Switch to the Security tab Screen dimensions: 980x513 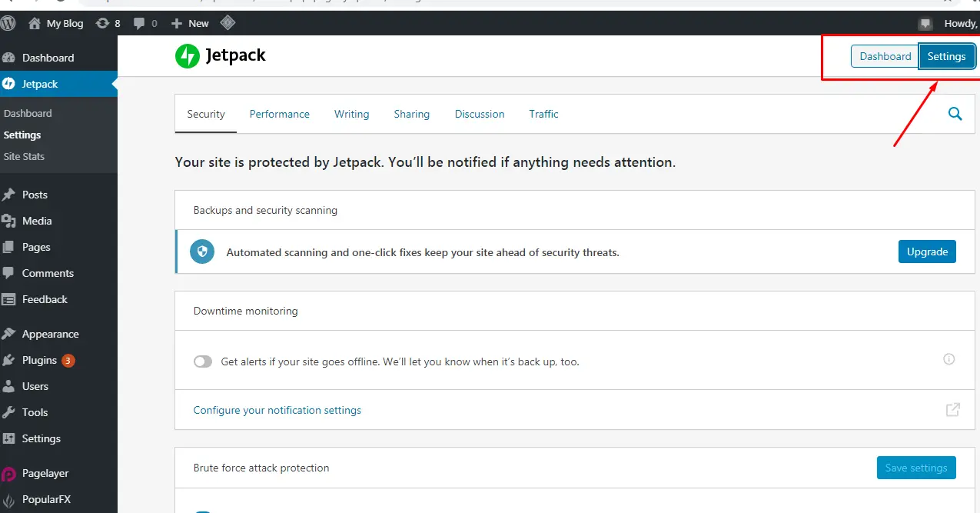tap(206, 114)
